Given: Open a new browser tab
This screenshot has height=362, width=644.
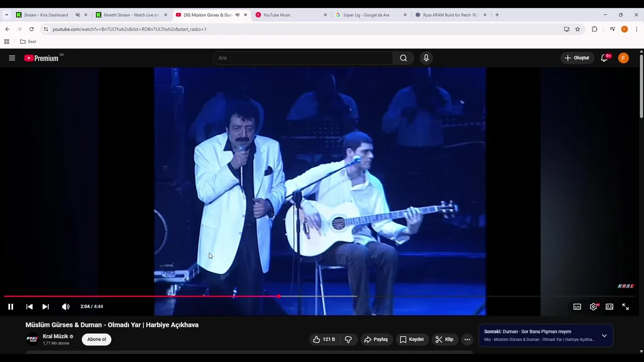Looking at the screenshot, I should click(497, 15).
